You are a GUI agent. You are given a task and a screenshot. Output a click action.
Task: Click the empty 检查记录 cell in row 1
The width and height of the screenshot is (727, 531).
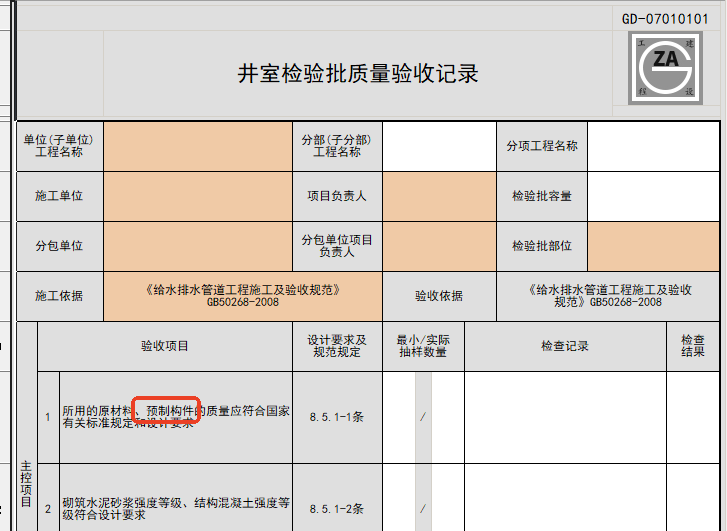click(565, 417)
